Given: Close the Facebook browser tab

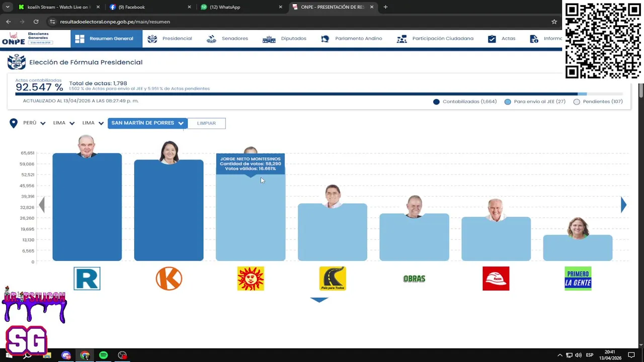Looking at the screenshot, I should tap(189, 7).
